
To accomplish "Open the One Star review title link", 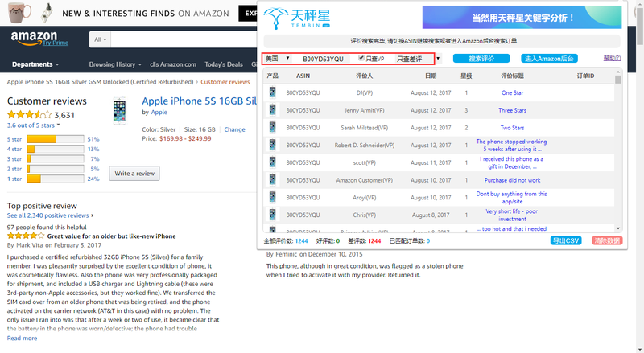I will coord(512,92).
